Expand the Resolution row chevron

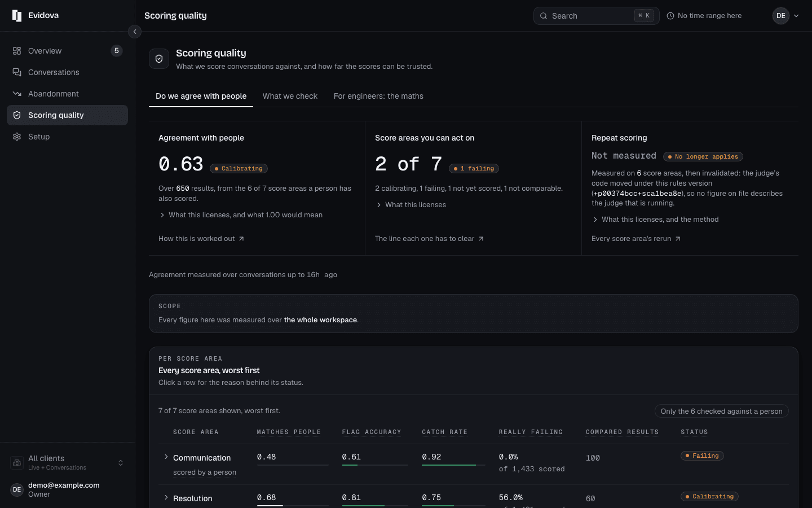click(x=166, y=497)
